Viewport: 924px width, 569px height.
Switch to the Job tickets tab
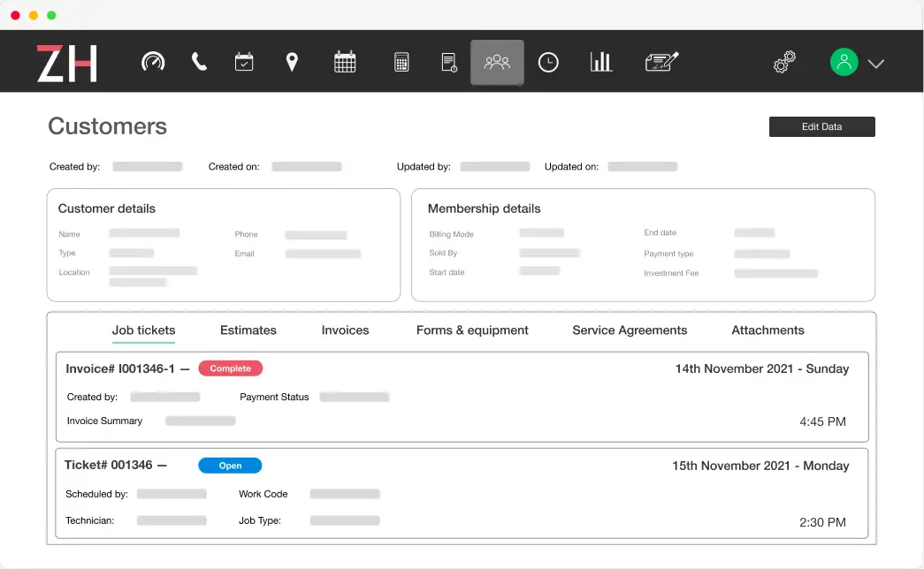(144, 330)
